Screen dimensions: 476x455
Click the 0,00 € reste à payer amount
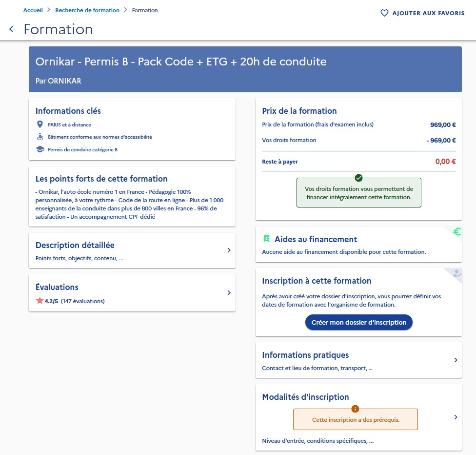coord(445,162)
